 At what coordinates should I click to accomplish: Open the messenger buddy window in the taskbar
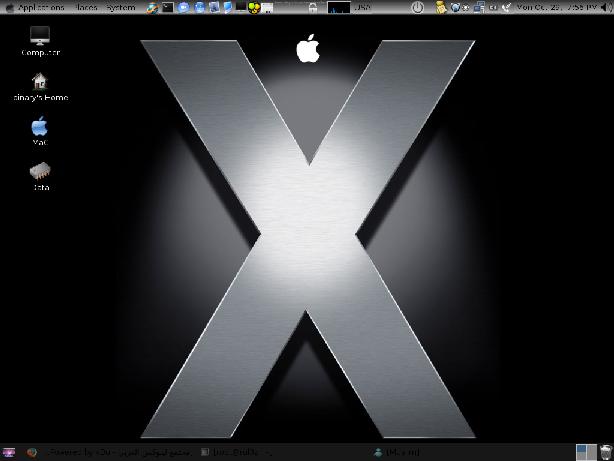(x=396, y=452)
